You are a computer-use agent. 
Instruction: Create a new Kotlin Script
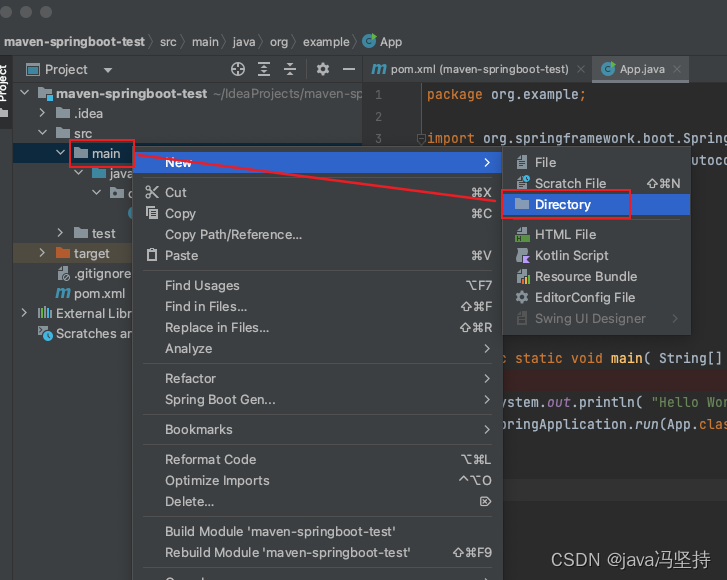tap(597, 255)
